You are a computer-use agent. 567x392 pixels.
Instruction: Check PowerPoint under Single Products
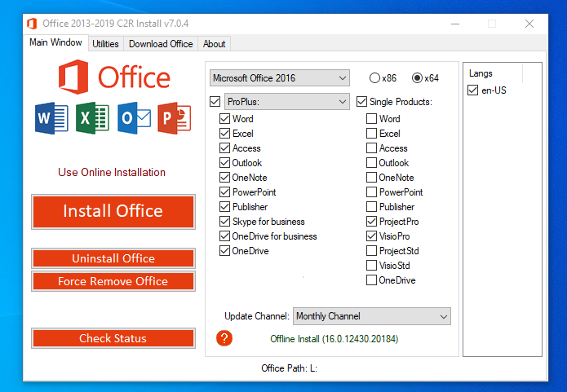pyautogui.click(x=371, y=192)
